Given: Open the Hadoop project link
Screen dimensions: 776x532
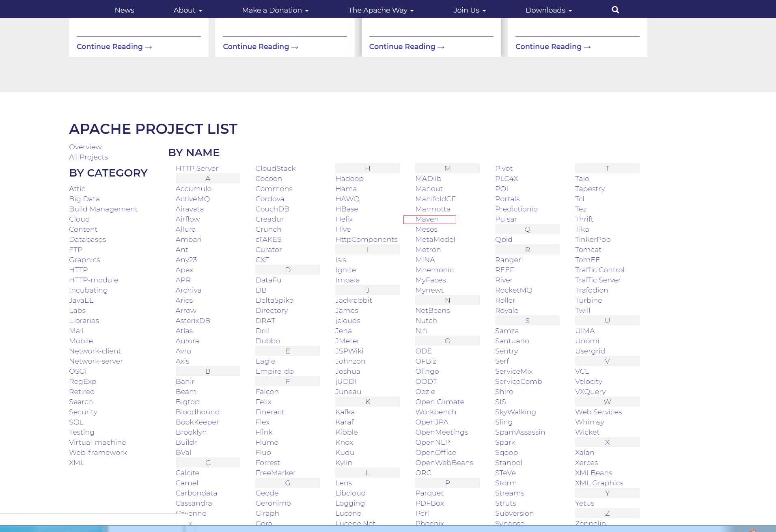Looking at the screenshot, I should (x=349, y=179).
